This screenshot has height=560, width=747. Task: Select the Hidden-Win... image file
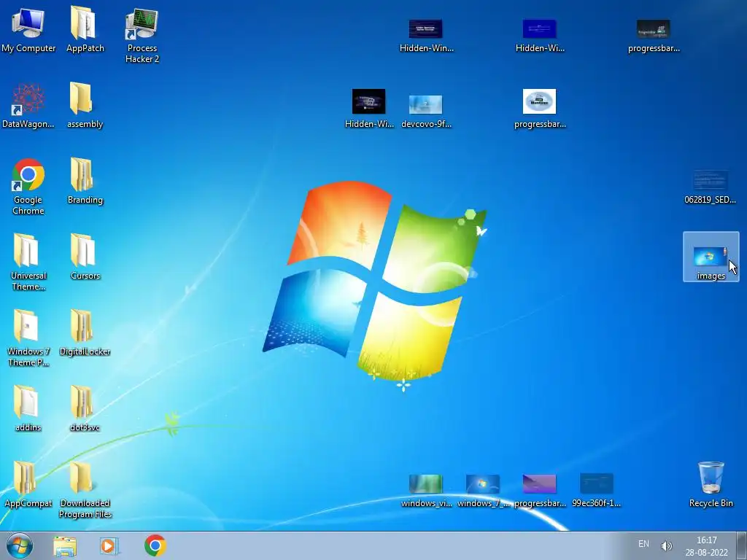click(x=426, y=36)
